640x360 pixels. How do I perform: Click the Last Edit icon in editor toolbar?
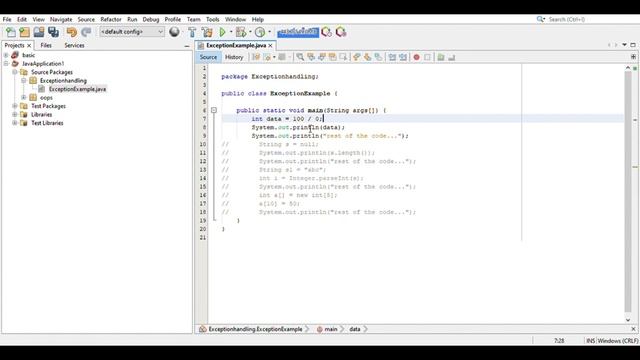coord(256,57)
